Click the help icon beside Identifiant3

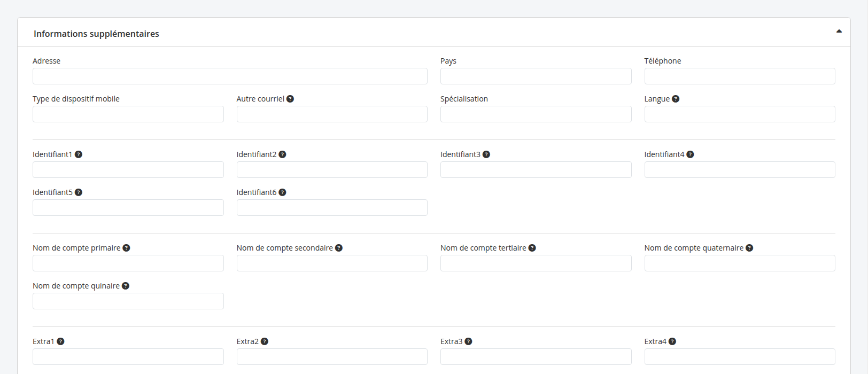[x=486, y=154]
